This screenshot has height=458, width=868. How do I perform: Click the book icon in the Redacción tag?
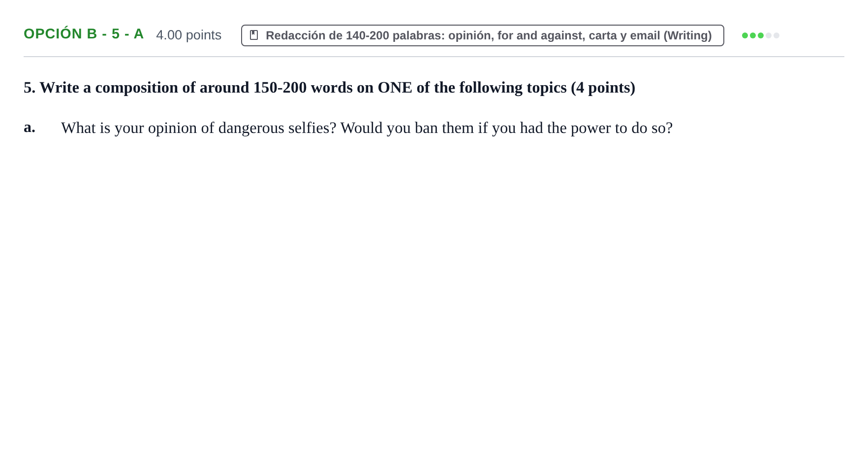click(254, 35)
